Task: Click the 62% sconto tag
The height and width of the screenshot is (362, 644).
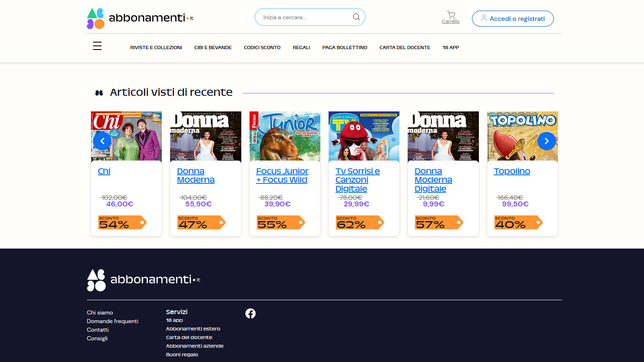Action: click(360, 222)
